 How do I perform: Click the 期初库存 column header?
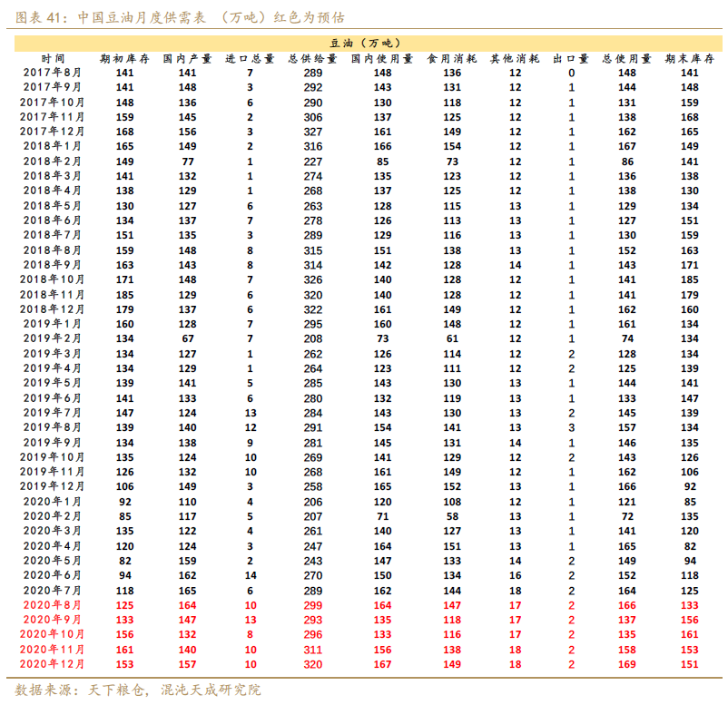[x=124, y=59]
